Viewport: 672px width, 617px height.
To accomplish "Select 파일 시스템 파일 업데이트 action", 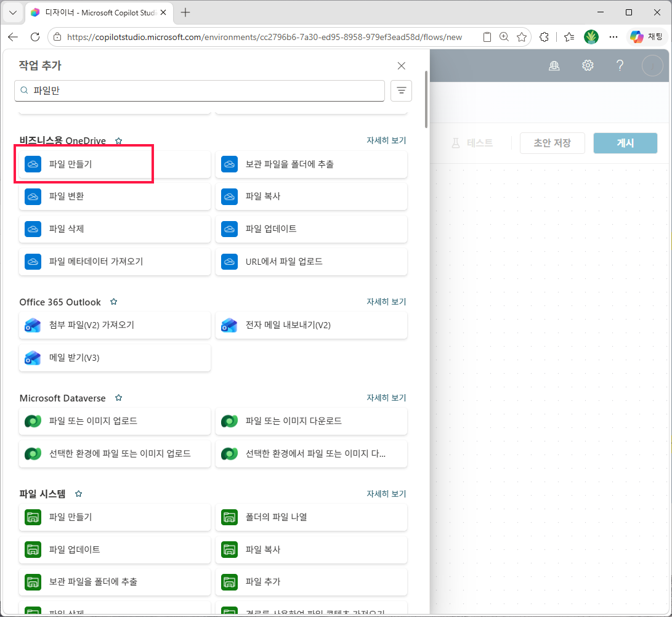I will [x=115, y=550].
